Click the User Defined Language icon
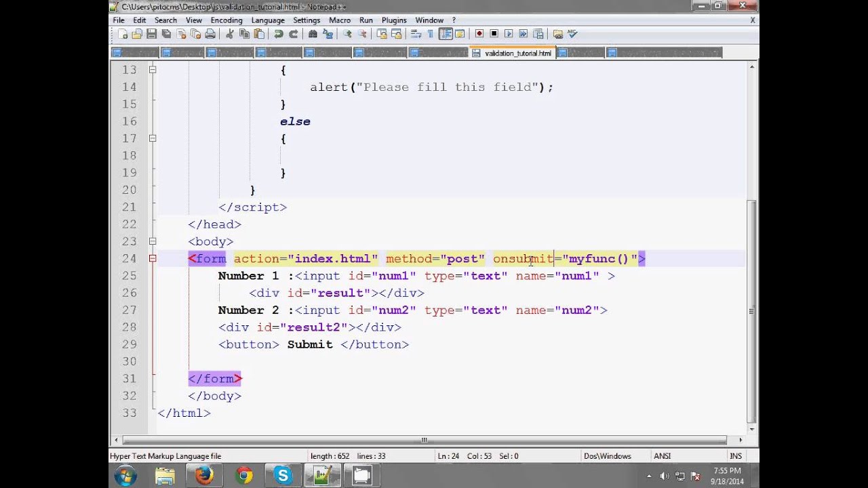868x488 pixels. (x=460, y=34)
